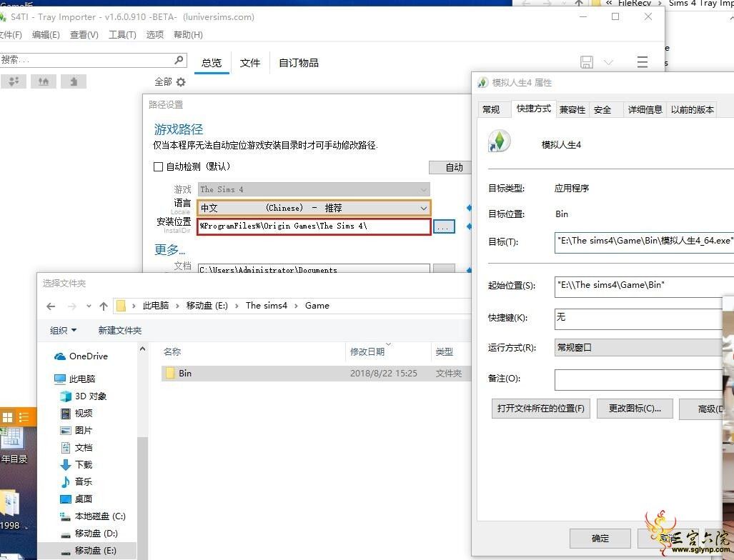Image resolution: width=734 pixels, height=560 pixels.
Task: Click Forward arrow in folder picker
Action: coord(71,306)
